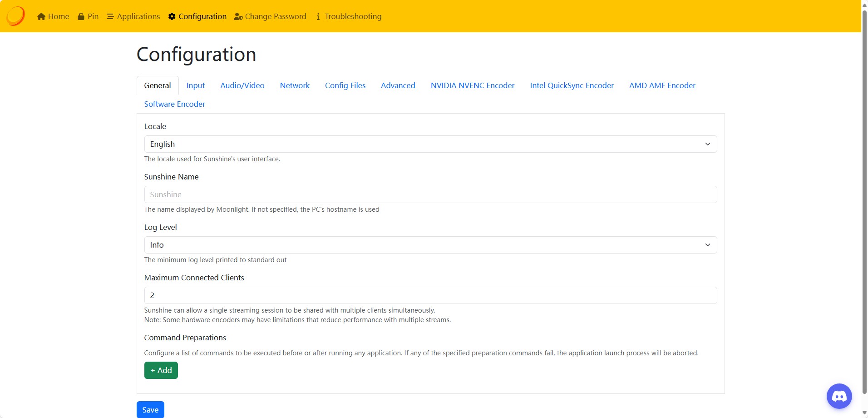
Task: Select the Network tab
Action: [295, 85]
